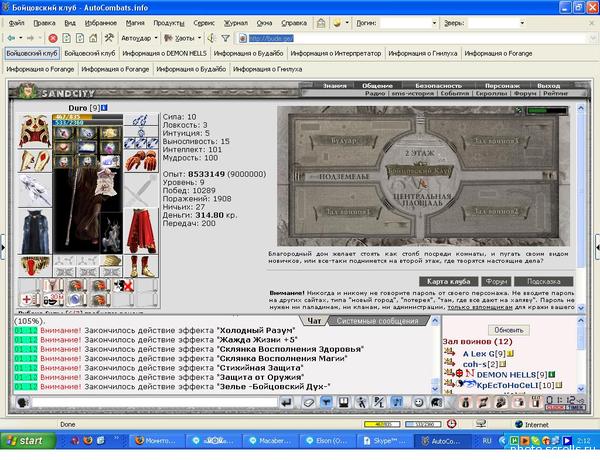Screen dimensions: 600x460
Task: Expand the right side panel handle
Action: point(597,247)
